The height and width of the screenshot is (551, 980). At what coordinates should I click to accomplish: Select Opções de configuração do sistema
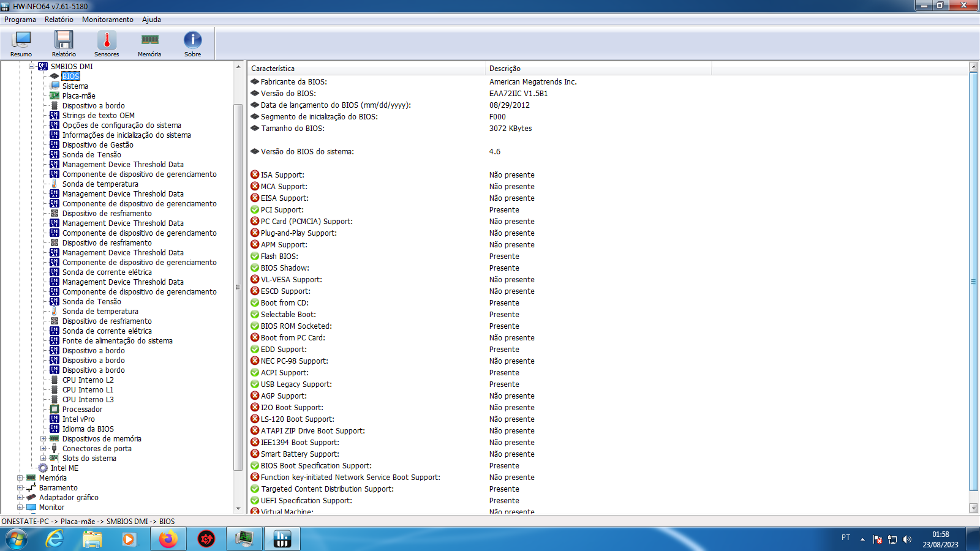[121, 126]
